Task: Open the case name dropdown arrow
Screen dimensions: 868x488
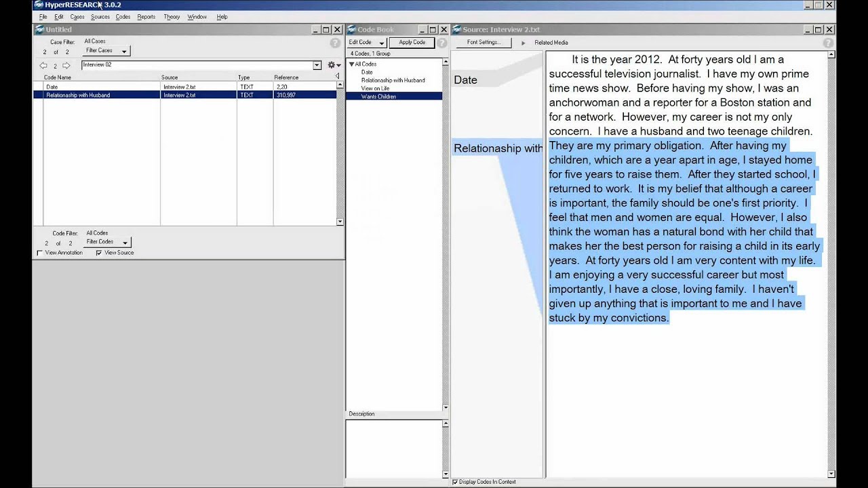Action: pos(317,65)
